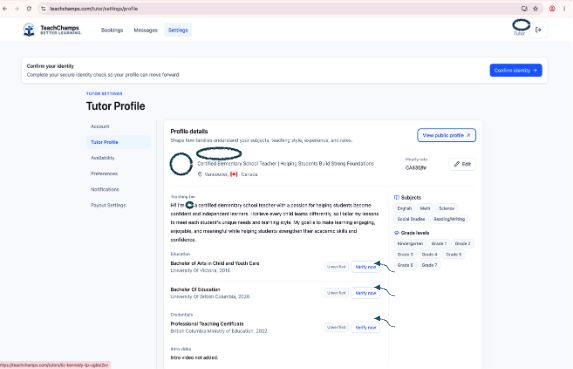This screenshot has width=573, height=369.
Task: Click Unverified badge beside Professional Teaching Certificate
Action: point(336,327)
